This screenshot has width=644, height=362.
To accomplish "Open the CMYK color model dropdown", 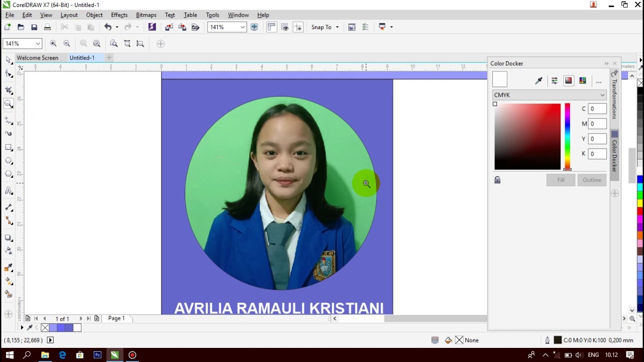I will point(549,95).
